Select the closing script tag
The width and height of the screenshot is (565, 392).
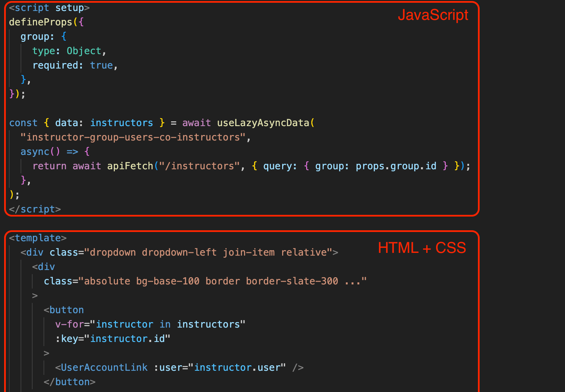click(35, 209)
